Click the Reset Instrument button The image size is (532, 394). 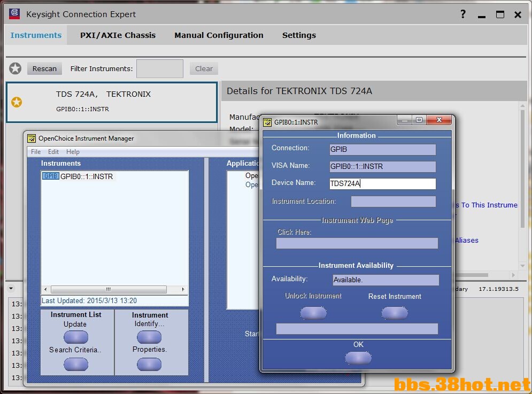coord(394,313)
